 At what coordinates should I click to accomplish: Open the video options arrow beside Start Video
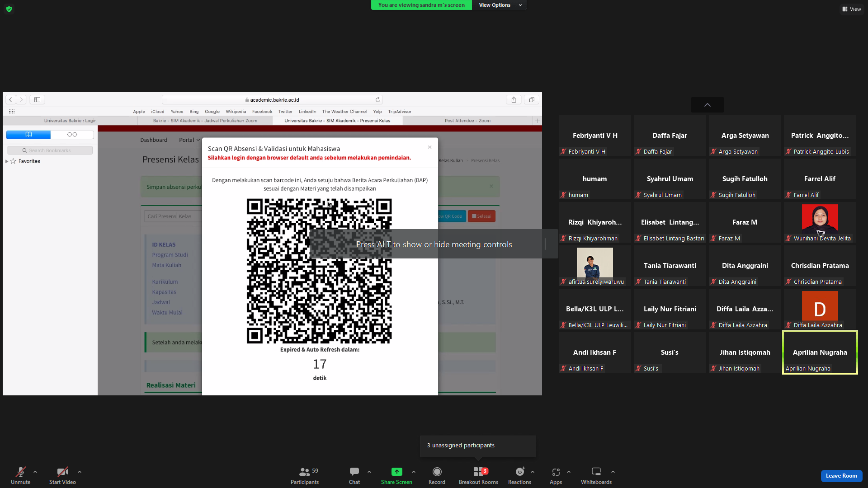click(80, 472)
